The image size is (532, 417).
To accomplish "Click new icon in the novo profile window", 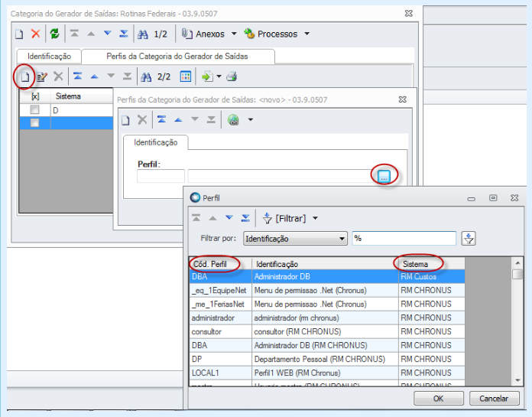I will pos(125,120).
